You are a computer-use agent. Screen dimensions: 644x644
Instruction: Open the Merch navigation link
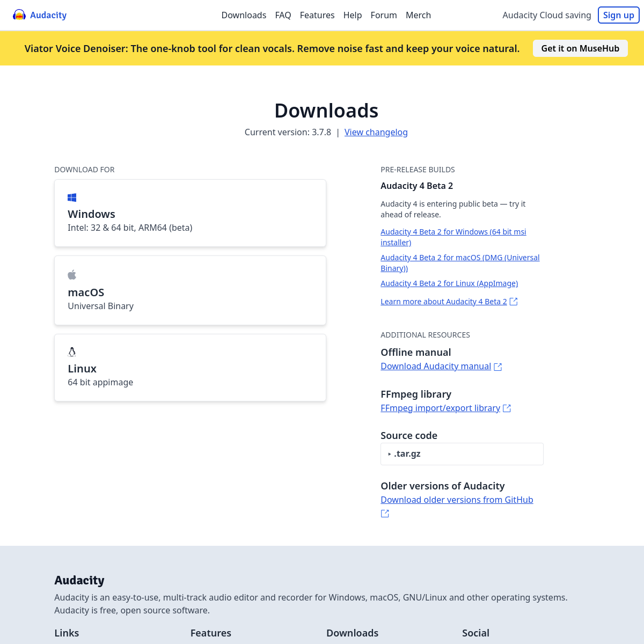click(418, 15)
